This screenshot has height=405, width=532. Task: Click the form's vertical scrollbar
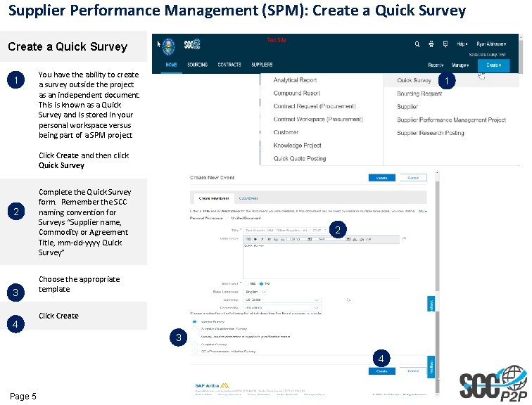437,283
